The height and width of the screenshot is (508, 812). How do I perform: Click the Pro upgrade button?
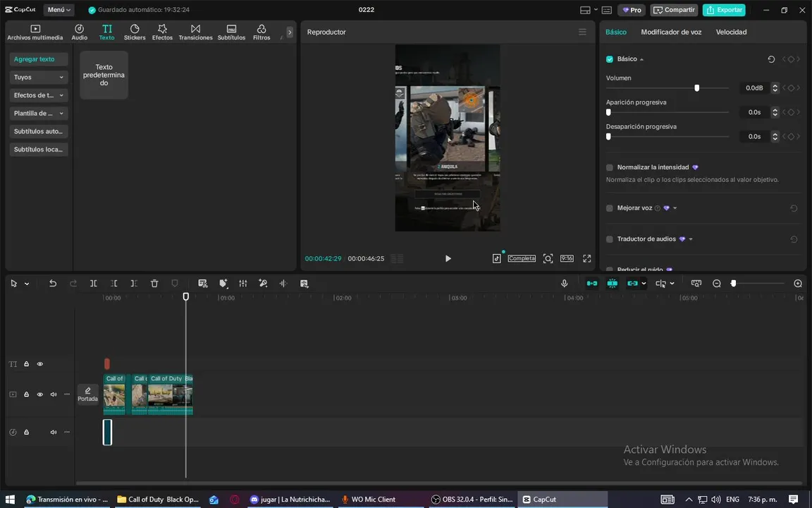pyautogui.click(x=632, y=10)
